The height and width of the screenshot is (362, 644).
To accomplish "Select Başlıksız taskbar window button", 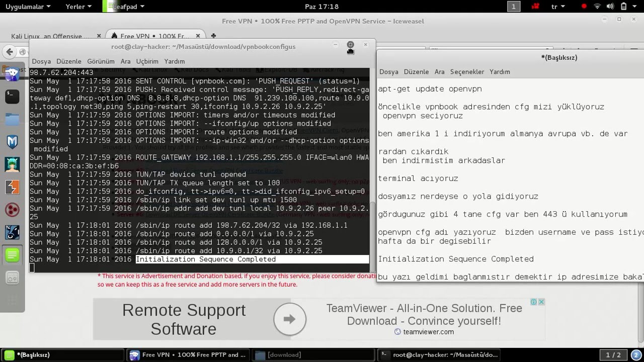I will click(62, 354).
